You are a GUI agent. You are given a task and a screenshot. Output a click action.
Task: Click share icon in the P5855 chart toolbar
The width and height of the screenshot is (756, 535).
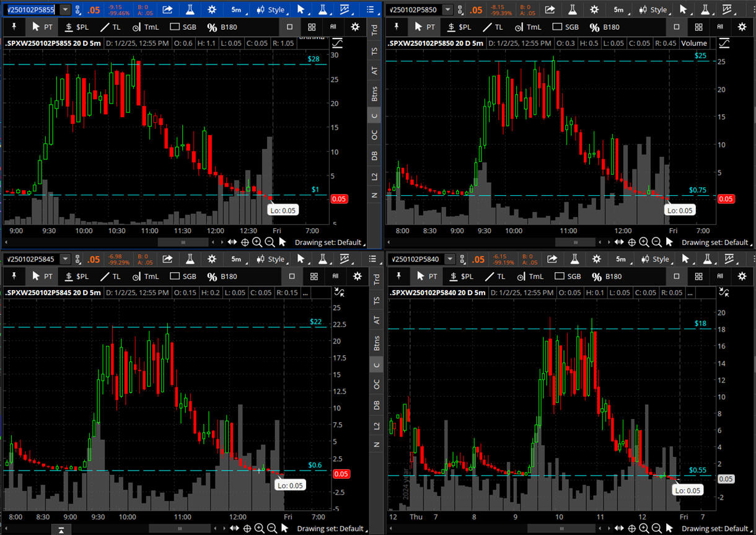coord(167,10)
